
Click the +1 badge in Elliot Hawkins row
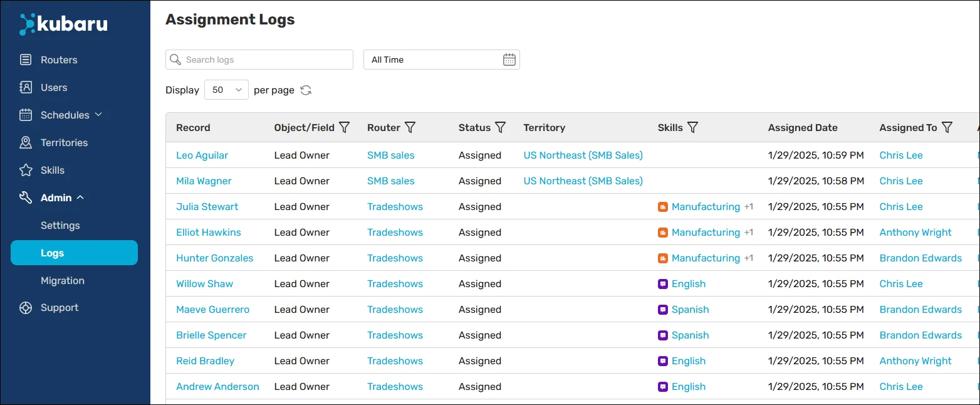748,233
